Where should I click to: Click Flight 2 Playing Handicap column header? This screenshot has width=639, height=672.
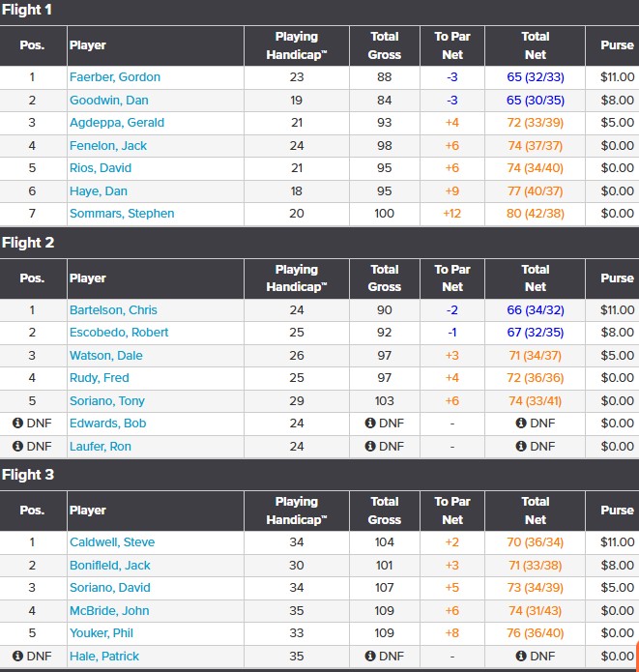296,278
